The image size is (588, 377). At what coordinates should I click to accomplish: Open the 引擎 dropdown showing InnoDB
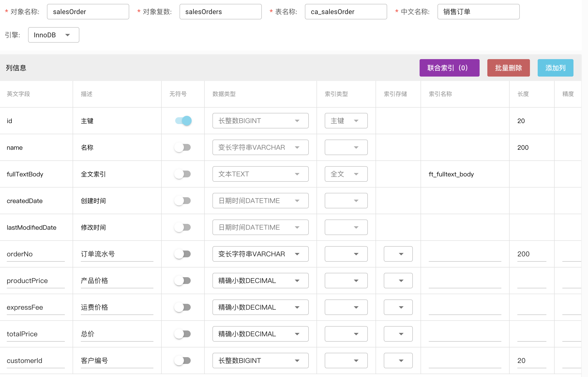coord(53,35)
